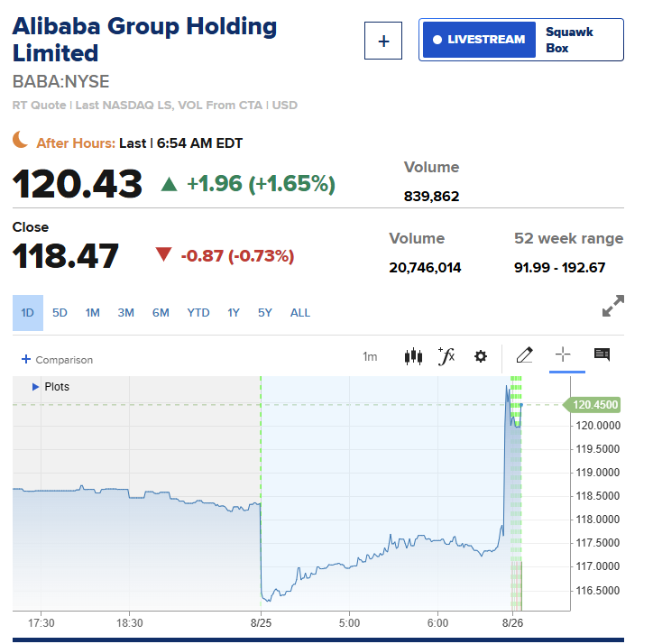Open the chart notes comment icon
The image size is (653, 644).
[x=602, y=354]
